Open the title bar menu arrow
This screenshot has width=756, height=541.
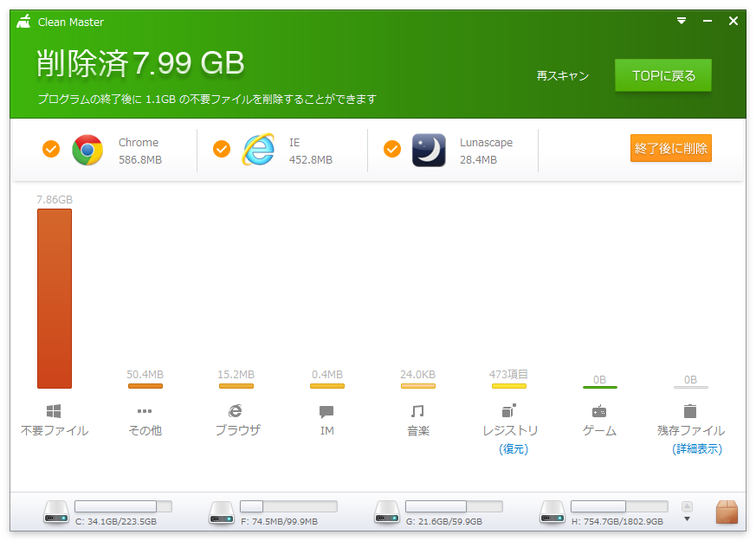pyautogui.click(x=682, y=21)
